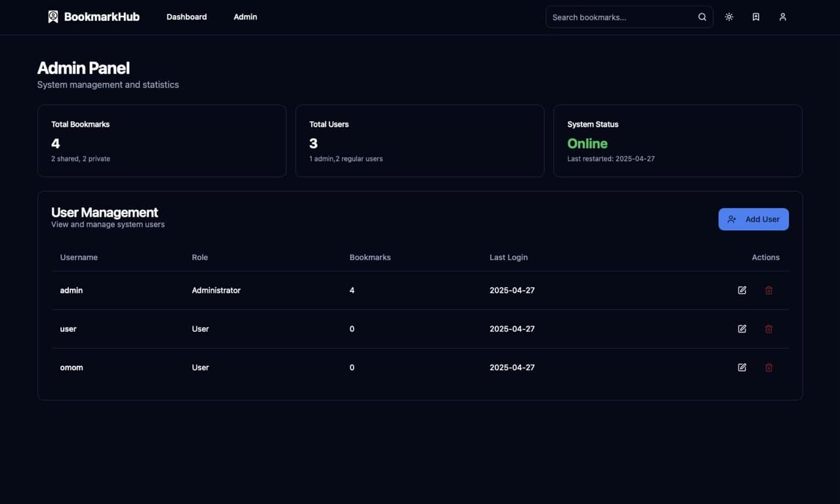Screen dimensions: 840x504
Task: Toggle light/dark theme sun icon
Action: coord(729,17)
